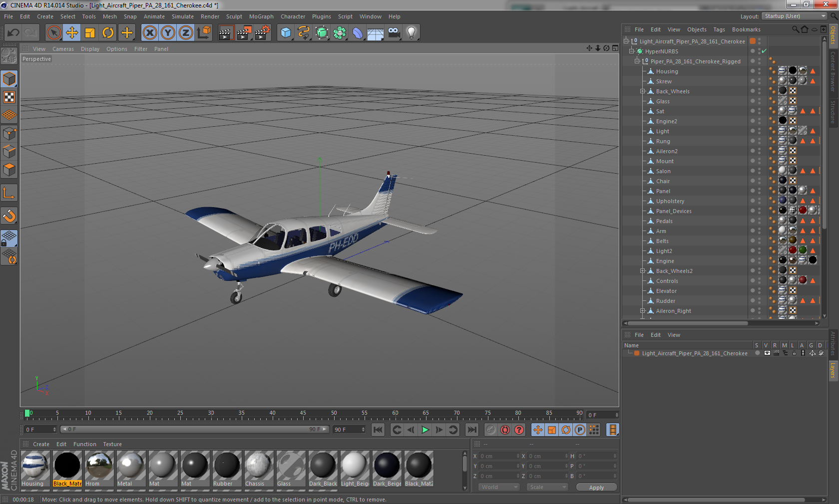This screenshot has height=504, width=839.
Task: Toggle X axis lock
Action: (149, 33)
